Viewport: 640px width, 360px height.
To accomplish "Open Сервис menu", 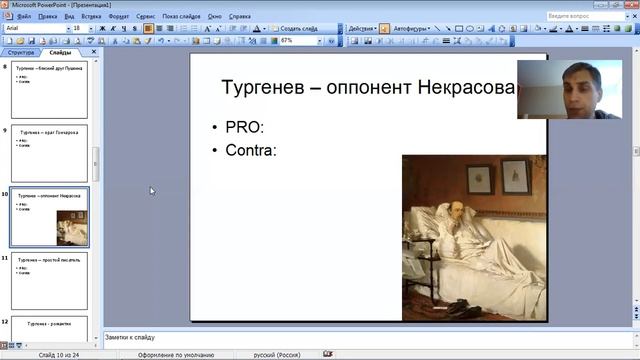I will [x=146, y=16].
